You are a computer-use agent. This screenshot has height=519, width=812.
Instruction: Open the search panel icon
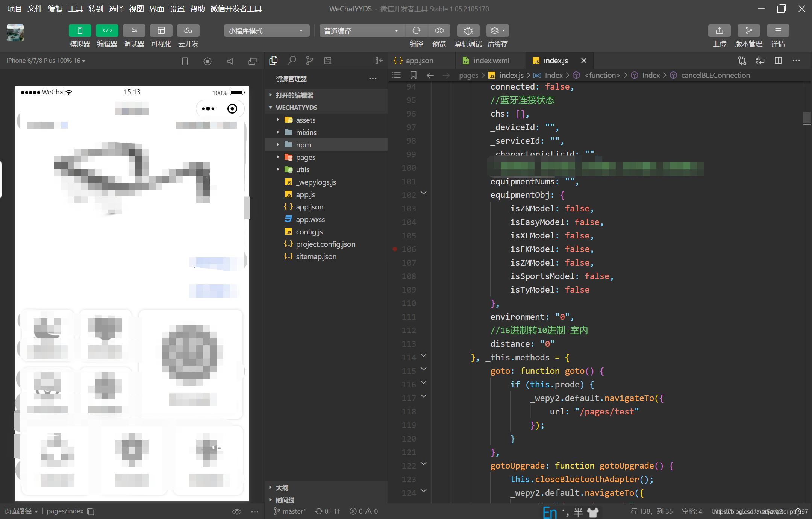click(292, 61)
